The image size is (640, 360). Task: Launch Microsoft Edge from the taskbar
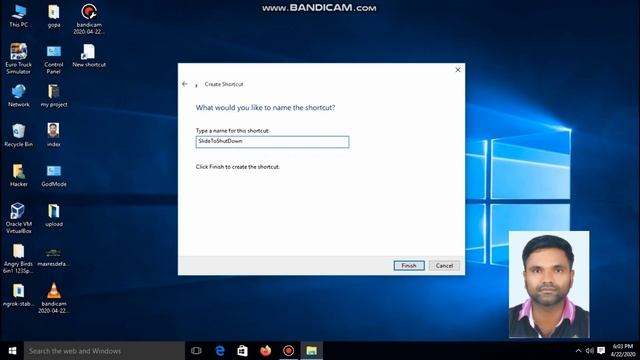point(220,351)
